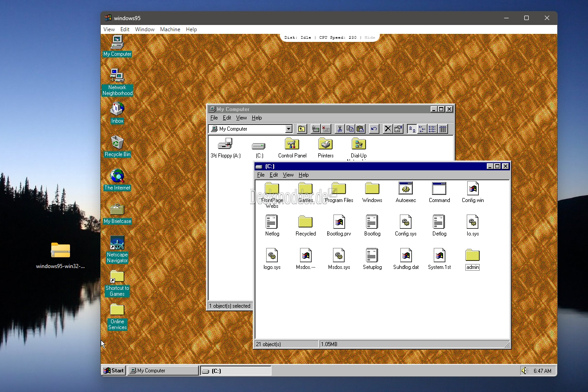588x392 pixels.
Task: Select the Shortcut to Games icon
Action: tap(117, 283)
